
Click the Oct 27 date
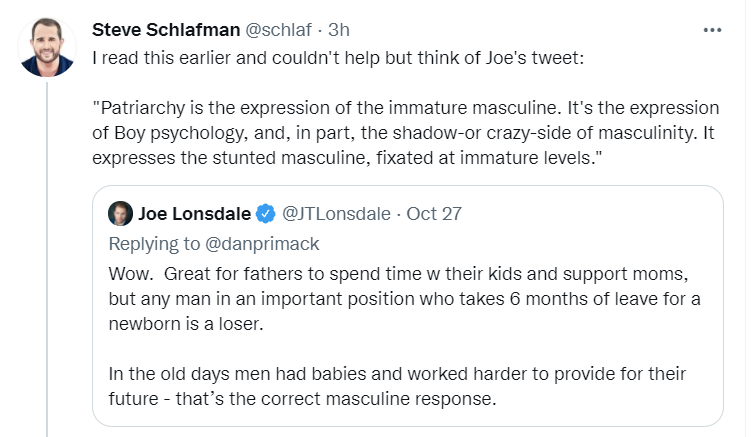436,214
